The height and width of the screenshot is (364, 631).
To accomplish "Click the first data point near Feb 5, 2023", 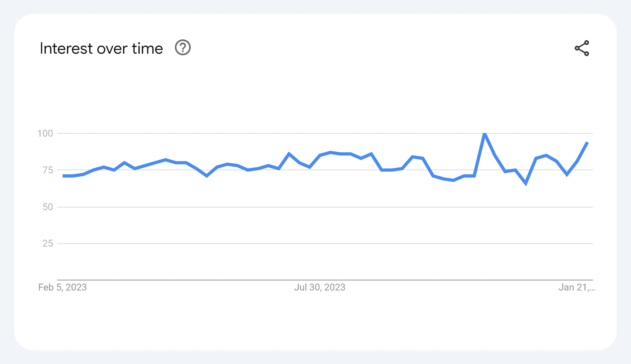I will [63, 176].
